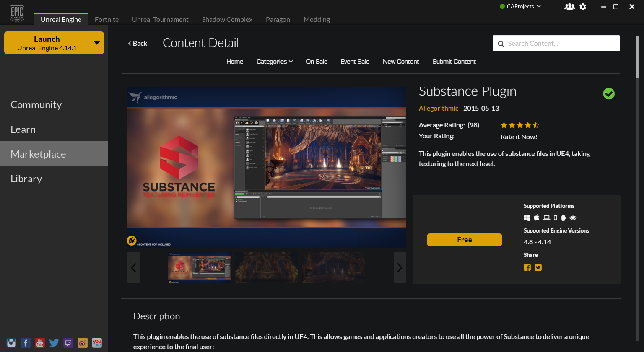This screenshot has height=352, width=644.
Task: Select the Shadow Complex tab
Action: [x=227, y=19]
